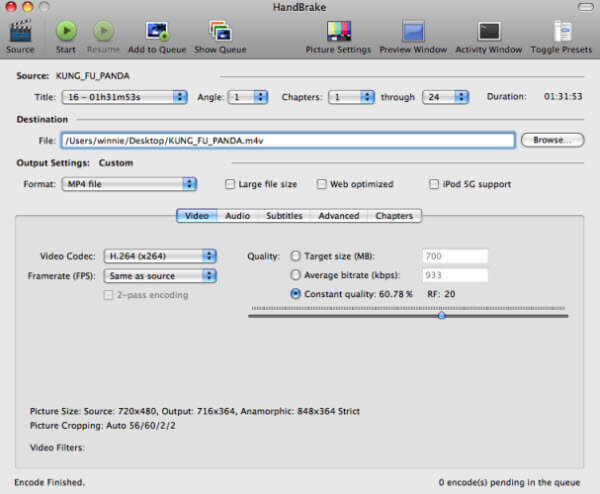Open the Preview Window icon
This screenshot has width=600, height=494.
[413, 31]
